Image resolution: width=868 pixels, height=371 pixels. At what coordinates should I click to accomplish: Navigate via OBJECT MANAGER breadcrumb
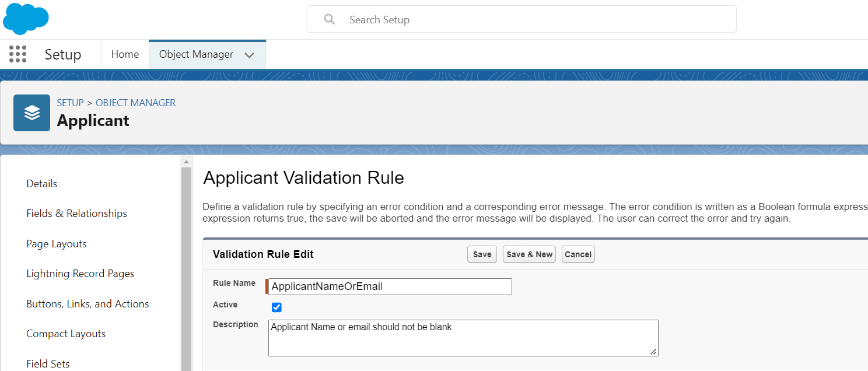(135, 103)
